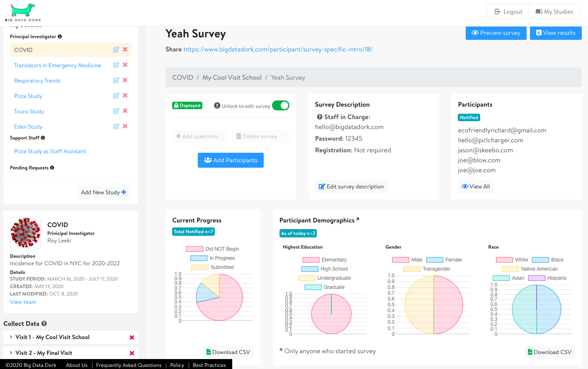Show info for Support Staff section

coord(43,138)
